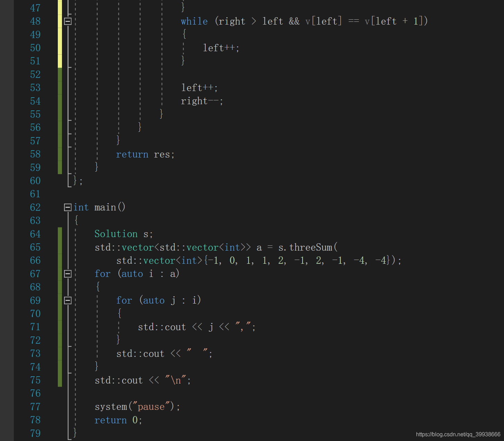Image resolution: width=504 pixels, height=441 pixels.
Task: Click line number 66 in the gutter
Action: pos(35,260)
